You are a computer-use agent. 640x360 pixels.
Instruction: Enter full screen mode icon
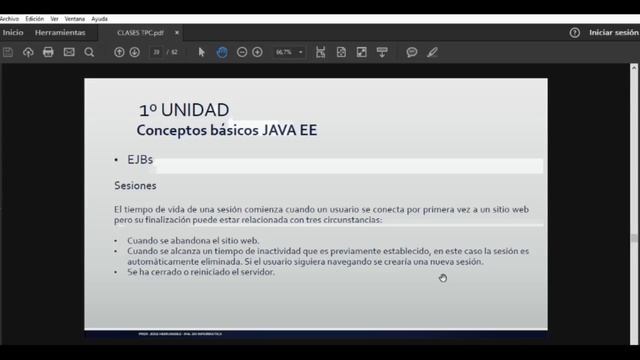click(362, 52)
